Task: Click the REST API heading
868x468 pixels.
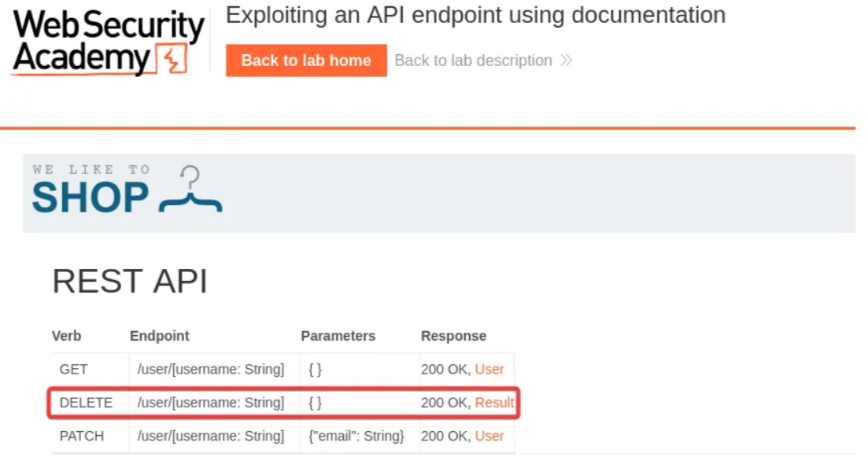Action: pyautogui.click(x=129, y=282)
